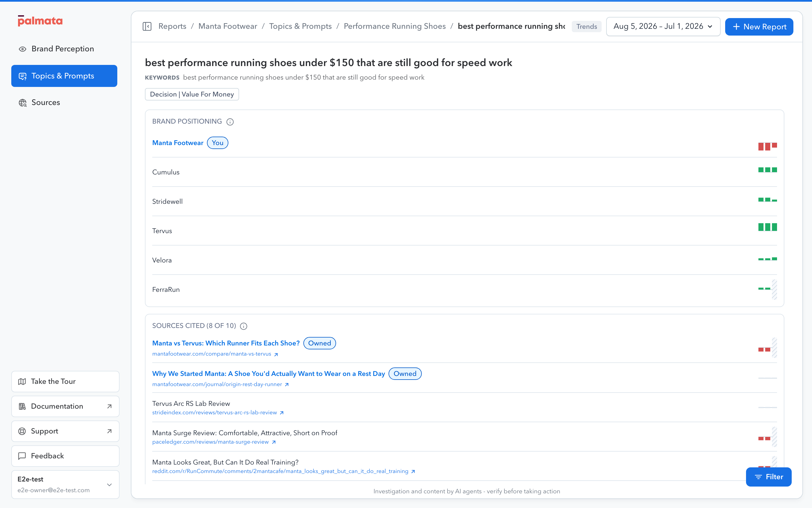The image size is (812, 508).
Task: Click the Trends badge
Action: point(586,27)
